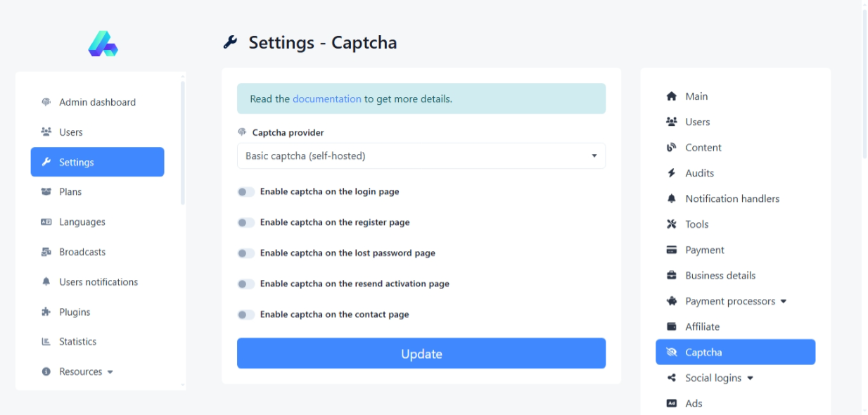The height and width of the screenshot is (415, 868).
Task: Open the documentation link
Action: [326, 99]
